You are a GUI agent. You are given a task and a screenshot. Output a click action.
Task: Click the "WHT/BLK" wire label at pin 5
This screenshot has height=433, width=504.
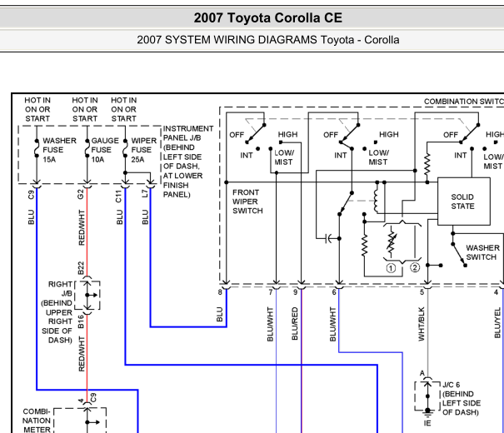tap(422, 324)
